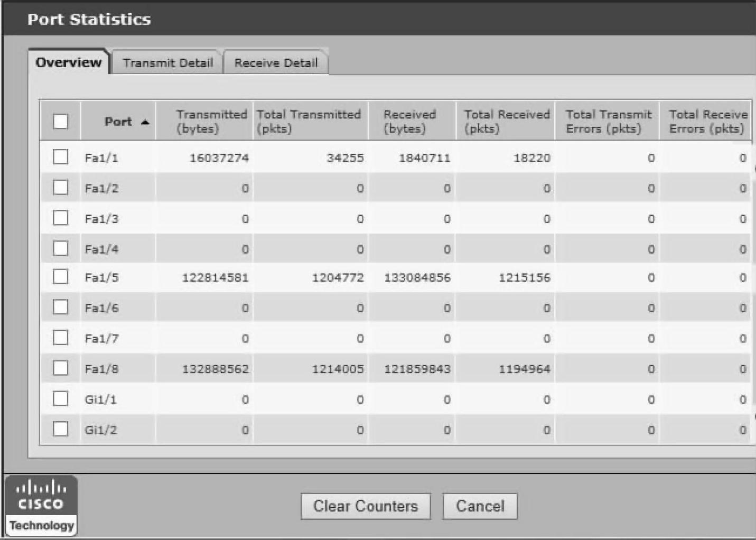The height and width of the screenshot is (540, 756).
Task: Click received packets value 1194964
Action: (524, 369)
